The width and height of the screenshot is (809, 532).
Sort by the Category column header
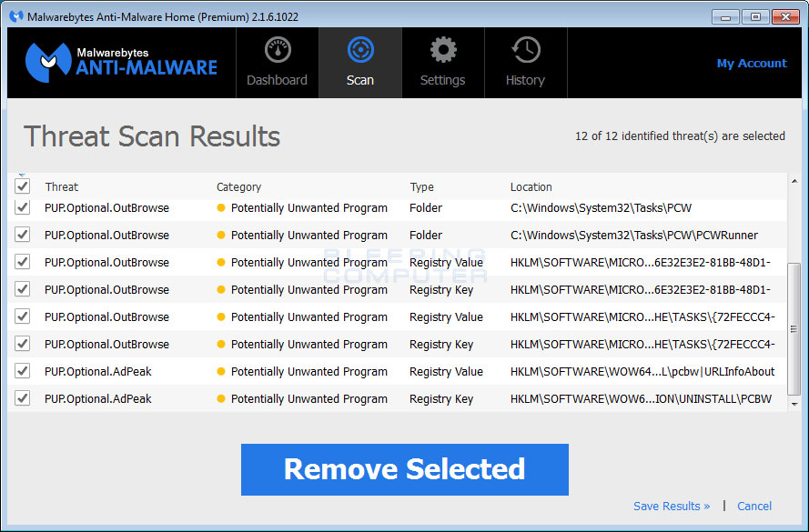pos(239,186)
